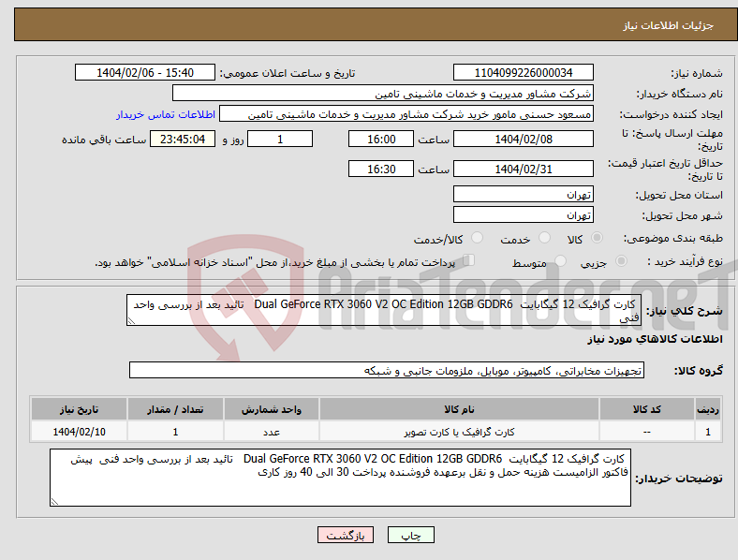738x560 pixels.
Task: Click the deadline time field 16:00
Action: pos(381,139)
